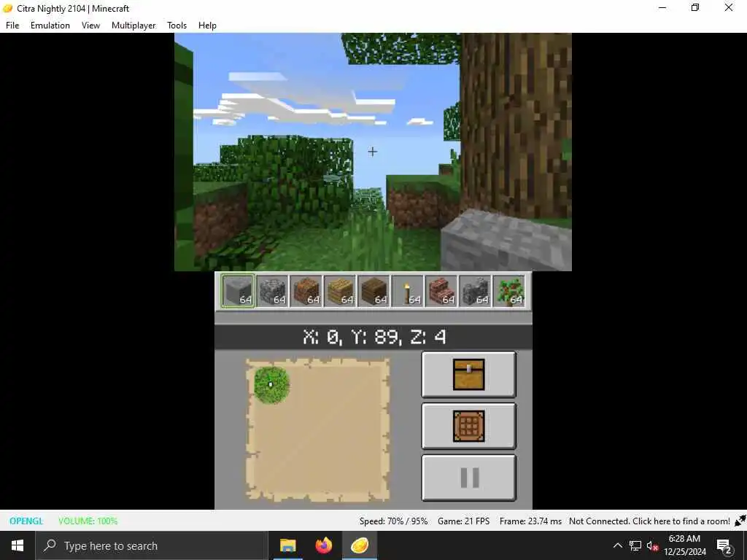This screenshot has height=560, width=747.
Task: Minimize the Citra window
Action: click(x=662, y=7)
